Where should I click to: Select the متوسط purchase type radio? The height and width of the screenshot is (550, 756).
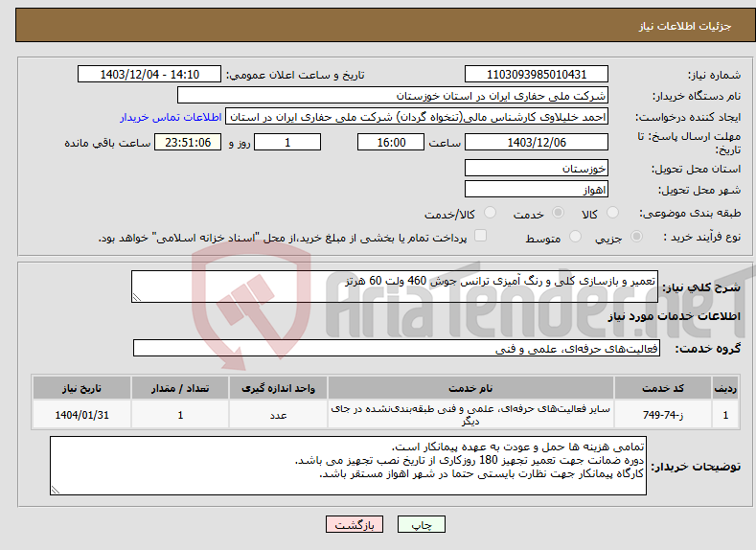575,237
